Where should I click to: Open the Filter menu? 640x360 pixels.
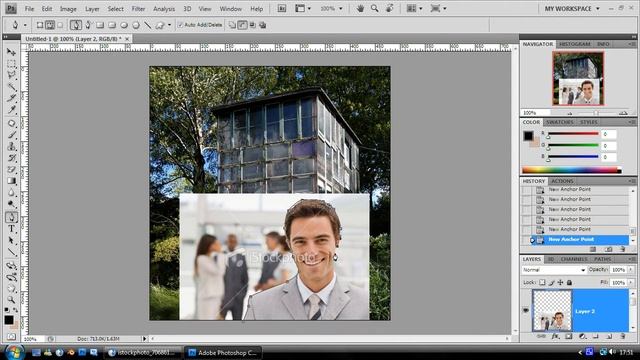pyautogui.click(x=138, y=9)
